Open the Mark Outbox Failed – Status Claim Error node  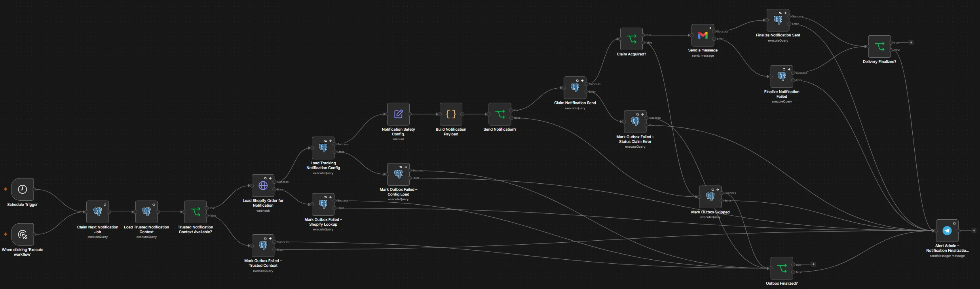635,122
